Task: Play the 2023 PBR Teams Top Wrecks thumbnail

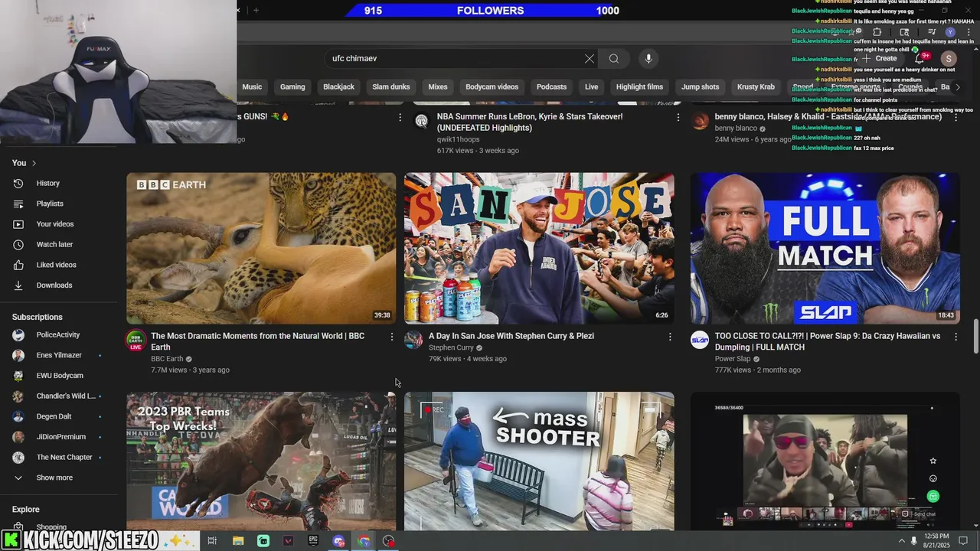Action: (x=261, y=461)
